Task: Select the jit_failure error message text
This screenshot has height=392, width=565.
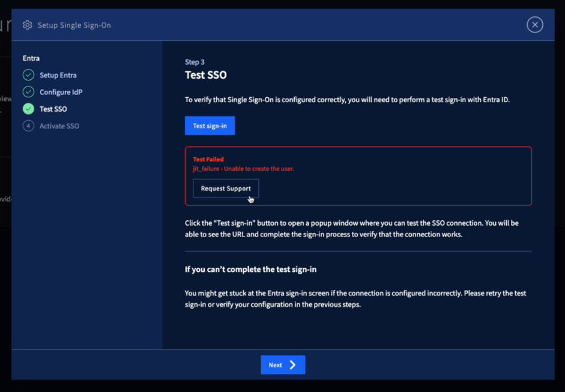Action: coord(244,169)
